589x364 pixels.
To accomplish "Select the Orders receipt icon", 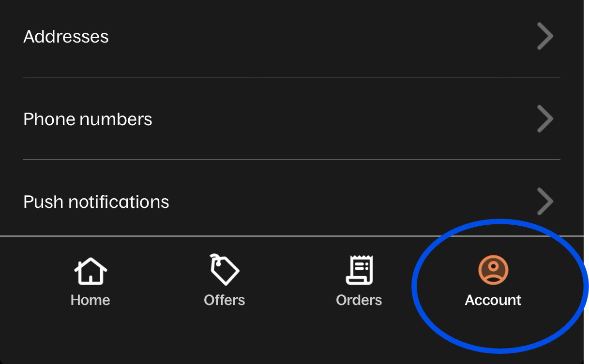I will (x=359, y=270).
